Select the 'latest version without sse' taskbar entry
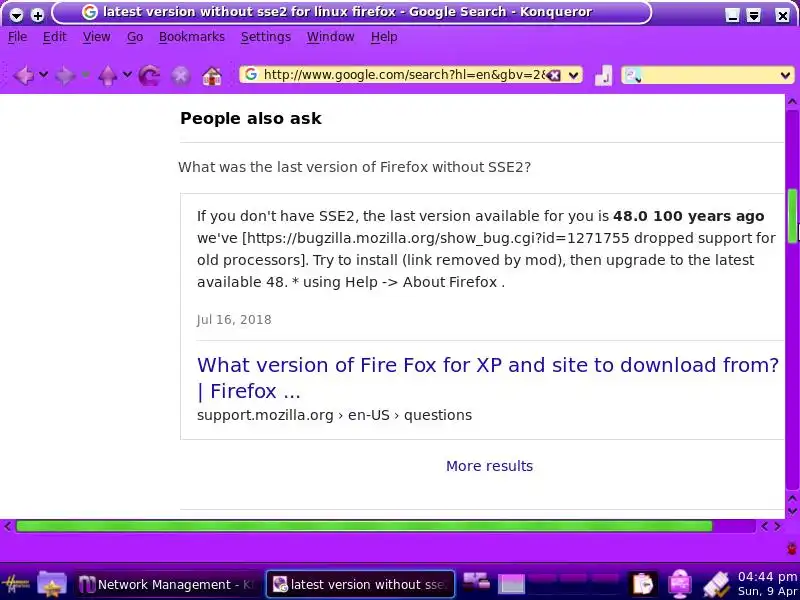 pyautogui.click(x=360, y=584)
